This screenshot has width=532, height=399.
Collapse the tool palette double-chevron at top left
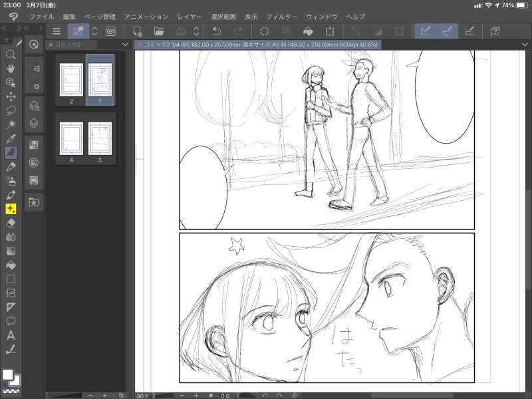(x=4, y=28)
